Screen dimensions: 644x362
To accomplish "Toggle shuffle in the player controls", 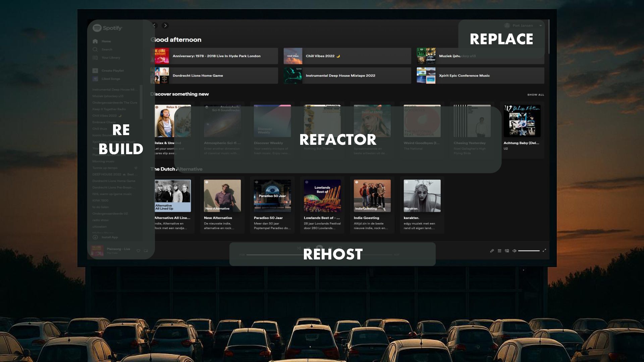I will pyautogui.click(x=299, y=248).
